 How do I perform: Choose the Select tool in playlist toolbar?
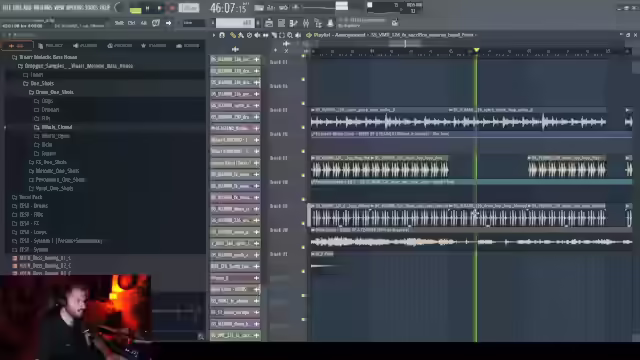click(x=282, y=36)
